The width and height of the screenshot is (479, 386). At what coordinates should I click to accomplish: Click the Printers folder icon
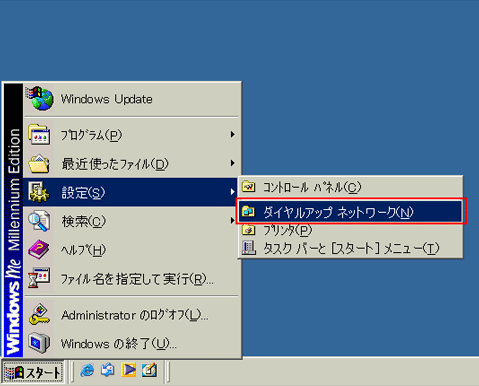pyautogui.click(x=249, y=229)
